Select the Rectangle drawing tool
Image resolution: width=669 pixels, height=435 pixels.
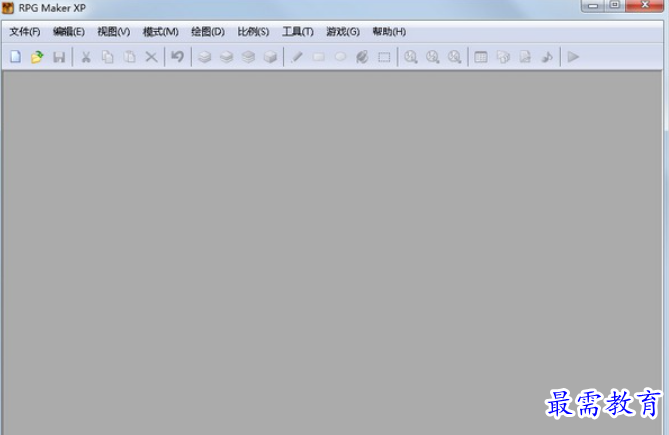pyautogui.click(x=319, y=57)
